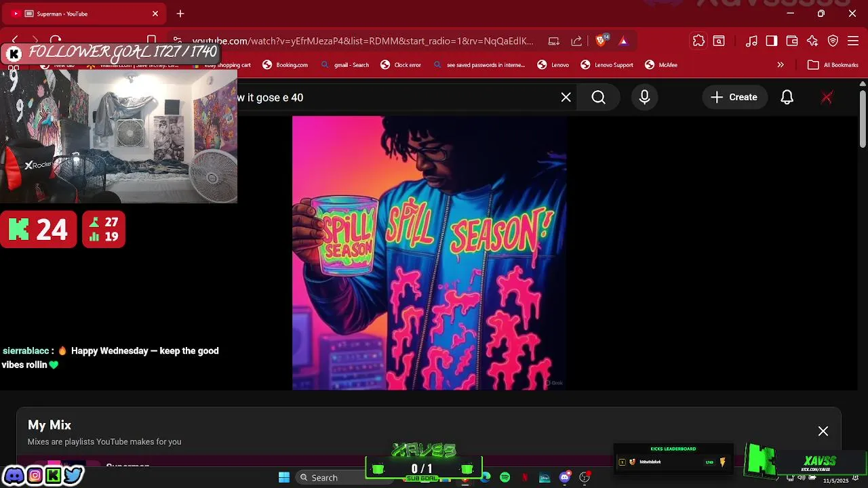
Task: Open the Lenovo bookmark
Action: 553,65
